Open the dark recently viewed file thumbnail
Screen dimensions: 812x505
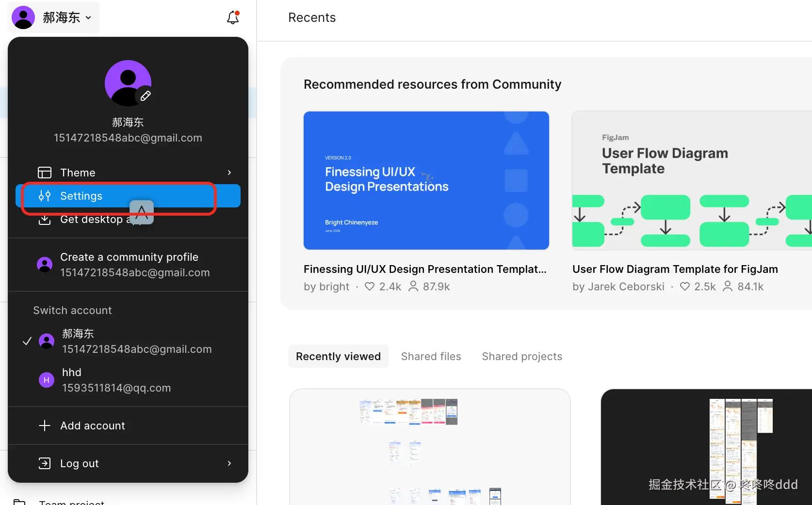pos(706,447)
